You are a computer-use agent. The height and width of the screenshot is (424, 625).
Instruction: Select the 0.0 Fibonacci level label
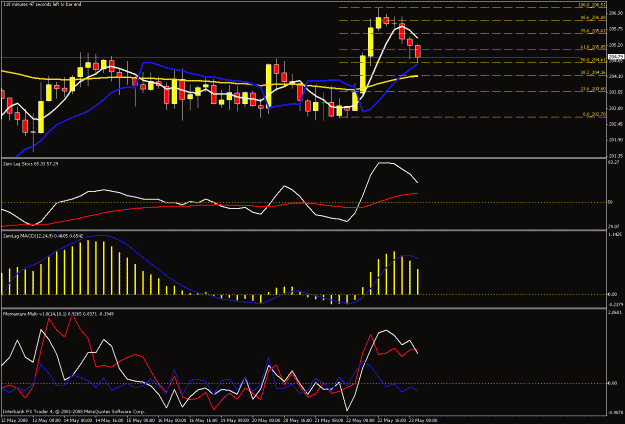click(594, 114)
